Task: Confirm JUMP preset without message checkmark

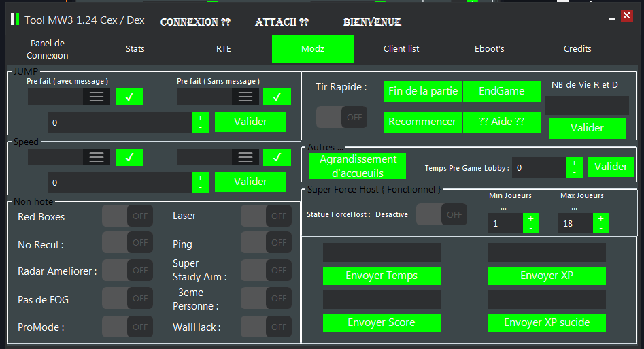Action: (x=277, y=97)
